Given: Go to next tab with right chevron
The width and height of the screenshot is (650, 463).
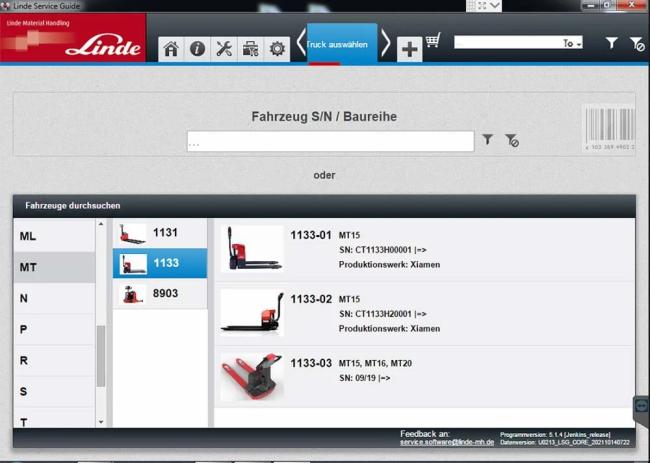Looking at the screenshot, I should [385, 43].
